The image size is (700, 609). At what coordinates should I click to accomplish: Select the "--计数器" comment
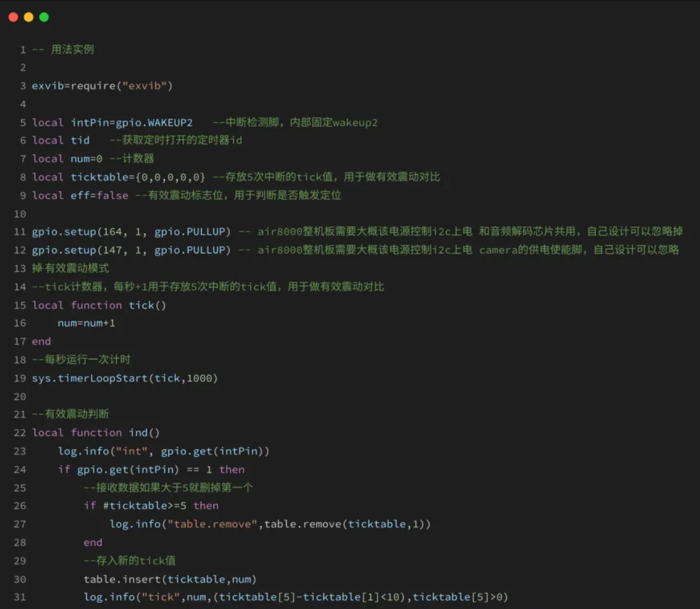(132, 159)
